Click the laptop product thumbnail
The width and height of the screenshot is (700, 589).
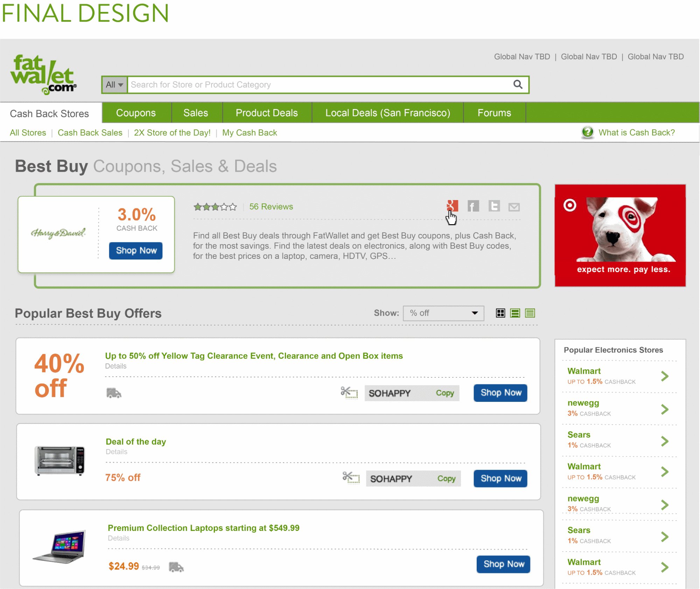[59, 547]
